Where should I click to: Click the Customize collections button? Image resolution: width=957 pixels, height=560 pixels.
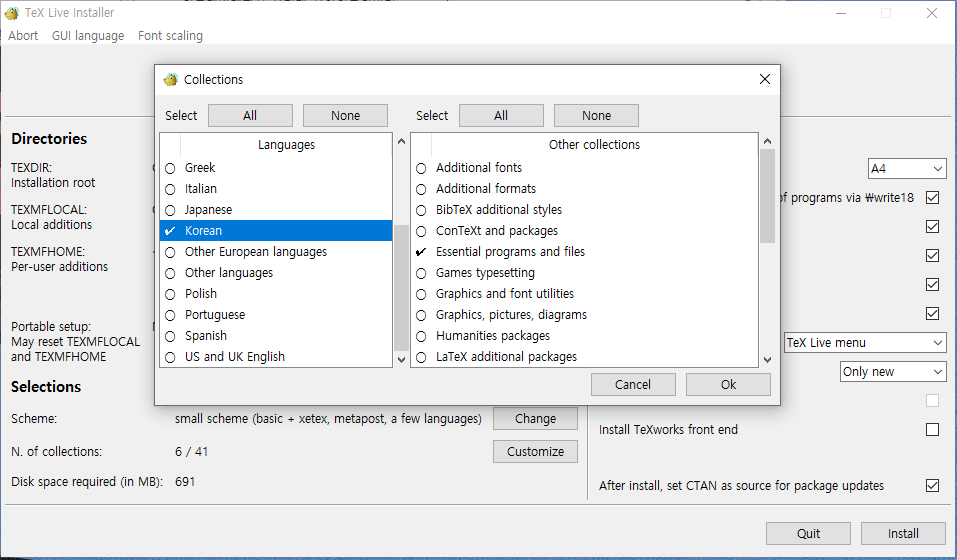pos(535,452)
